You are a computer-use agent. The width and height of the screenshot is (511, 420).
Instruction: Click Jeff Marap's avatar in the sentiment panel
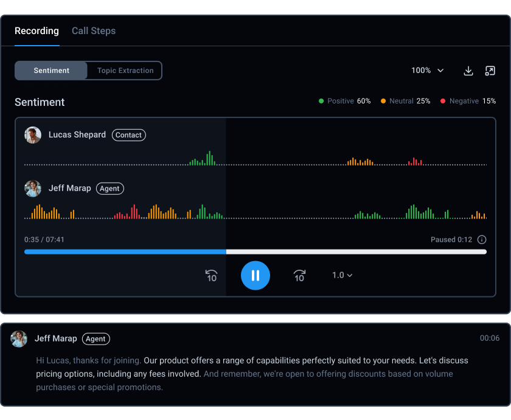tap(33, 188)
